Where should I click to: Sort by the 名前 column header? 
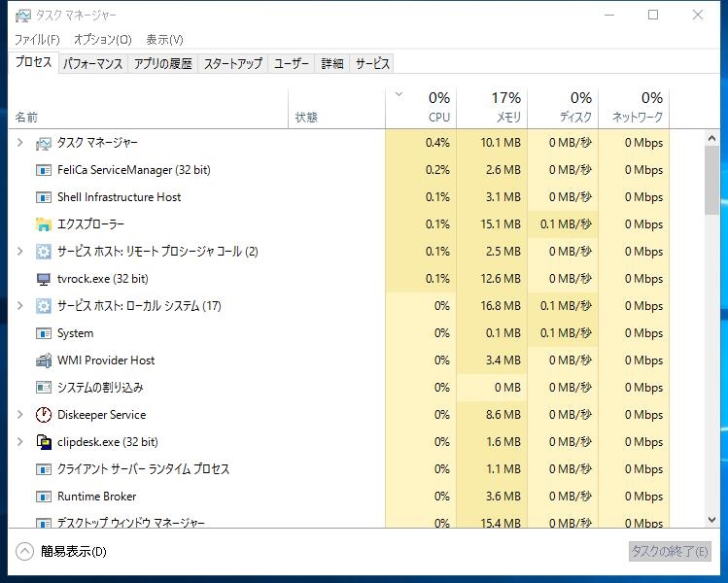(x=148, y=108)
